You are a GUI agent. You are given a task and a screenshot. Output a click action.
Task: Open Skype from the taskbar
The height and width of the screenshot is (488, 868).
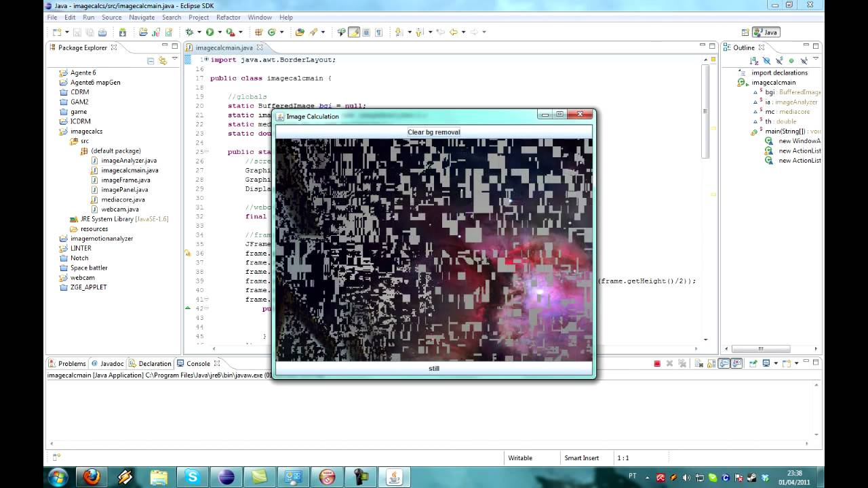pyautogui.click(x=192, y=477)
